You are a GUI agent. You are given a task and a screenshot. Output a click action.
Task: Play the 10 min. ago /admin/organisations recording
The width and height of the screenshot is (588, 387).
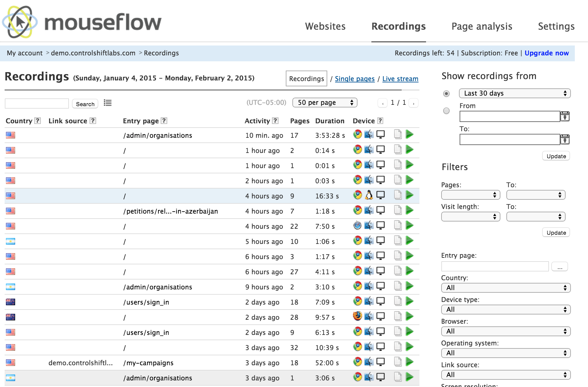pyautogui.click(x=409, y=134)
